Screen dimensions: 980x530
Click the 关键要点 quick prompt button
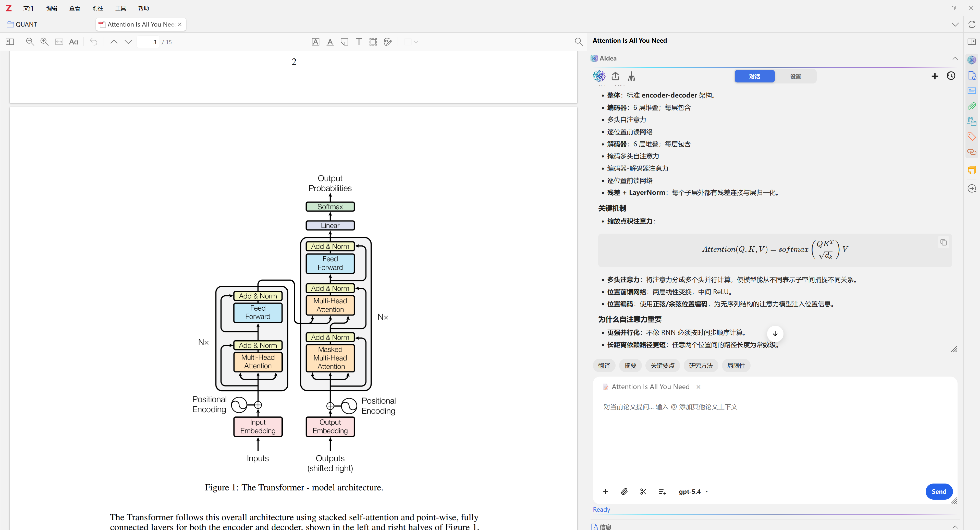pyautogui.click(x=663, y=366)
